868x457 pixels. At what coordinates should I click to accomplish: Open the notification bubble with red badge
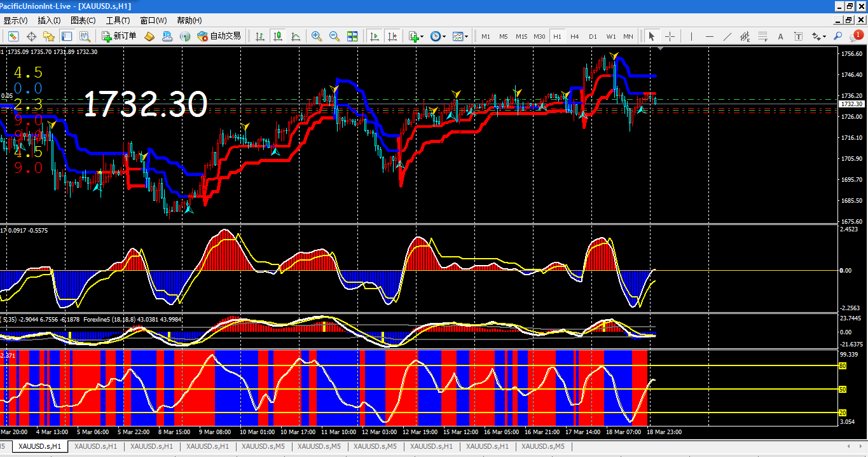pyautogui.click(x=856, y=36)
